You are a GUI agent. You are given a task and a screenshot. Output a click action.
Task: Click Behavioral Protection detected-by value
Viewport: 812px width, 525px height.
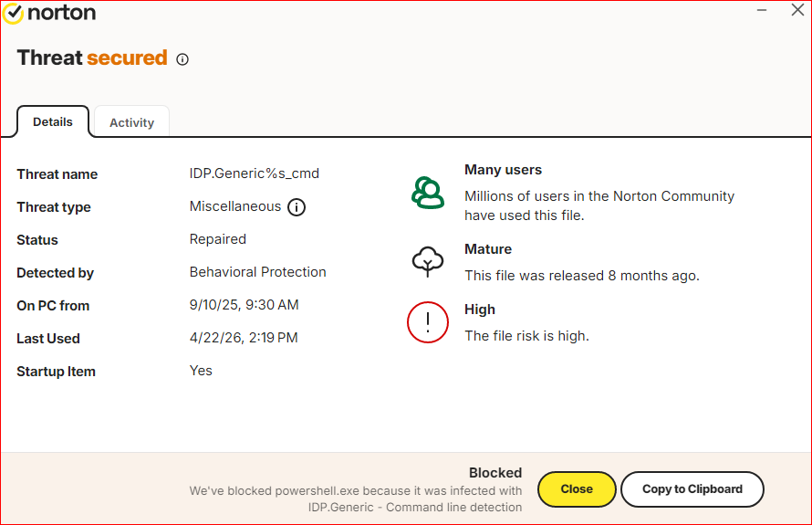(258, 272)
